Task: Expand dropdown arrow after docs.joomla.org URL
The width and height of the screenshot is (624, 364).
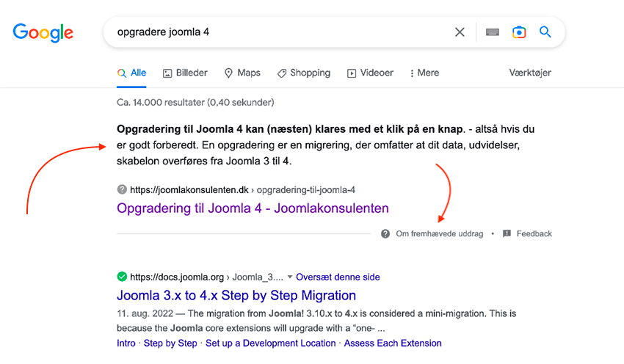Action: point(290,277)
